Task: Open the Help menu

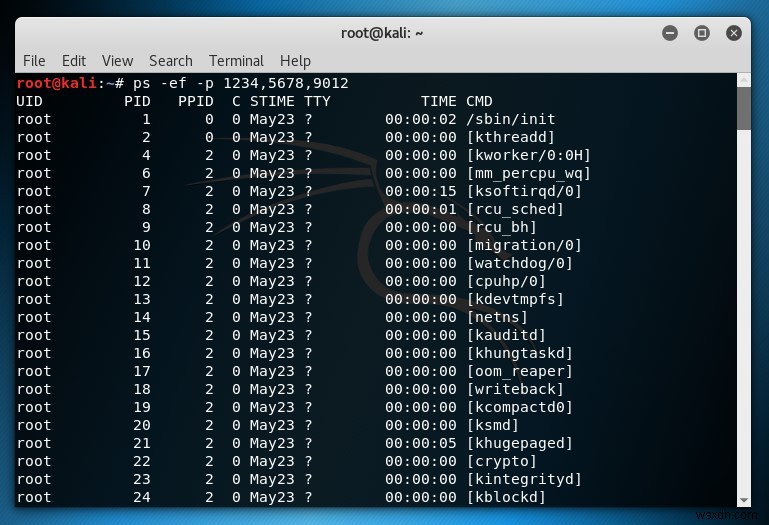Action: pyautogui.click(x=295, y=61)
